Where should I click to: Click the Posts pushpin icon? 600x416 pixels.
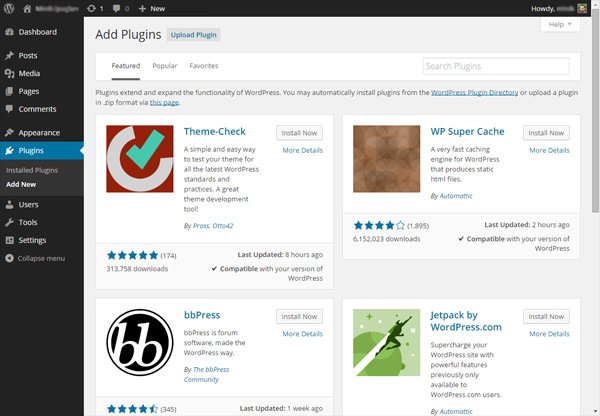tap(10, 55)
